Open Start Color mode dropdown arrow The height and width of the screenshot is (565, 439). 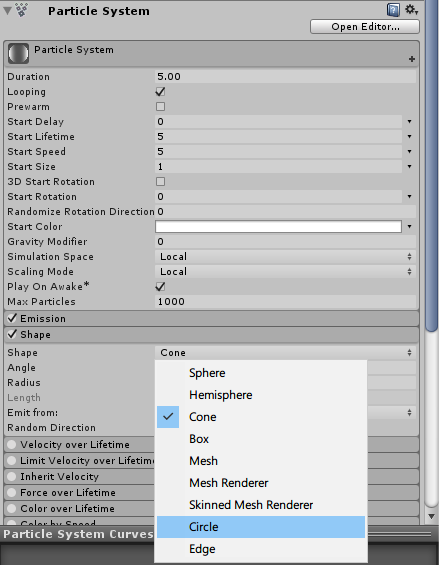409,227
